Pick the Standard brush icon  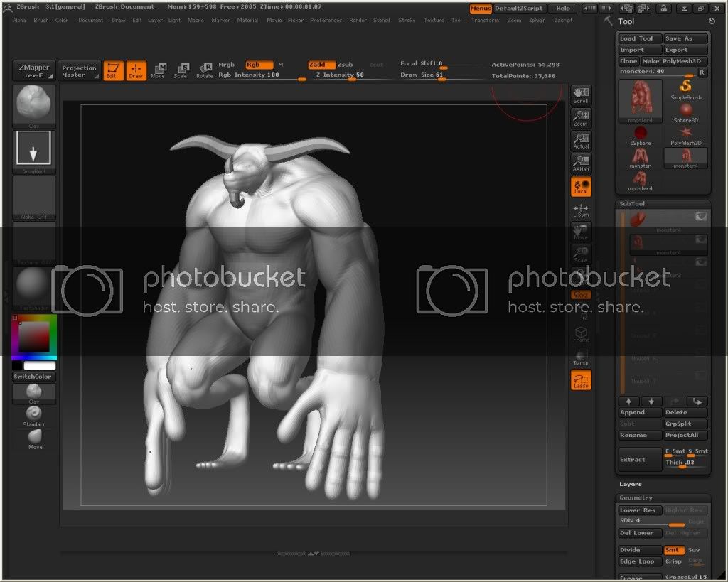(34, 416)
